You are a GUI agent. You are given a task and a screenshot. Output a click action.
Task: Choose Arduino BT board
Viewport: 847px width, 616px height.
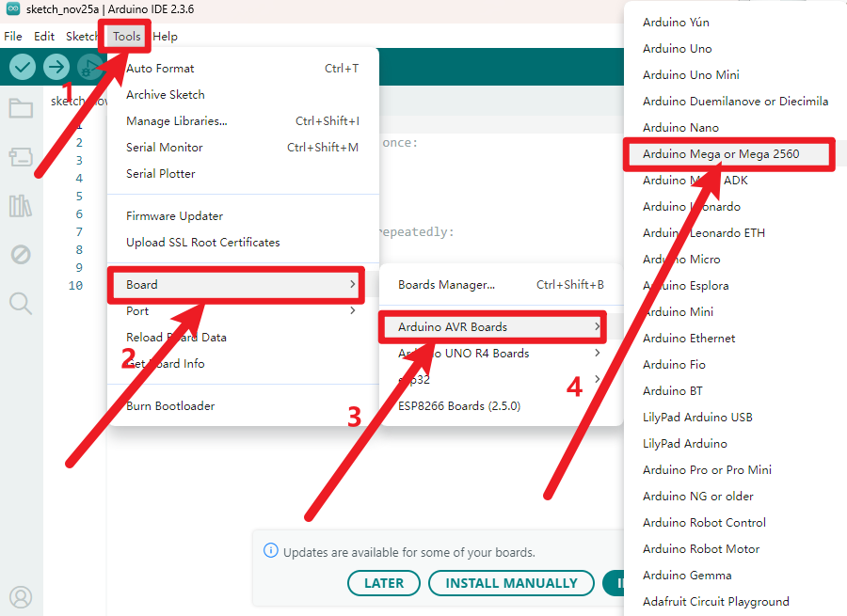pyautogui.click(x=735, y=391)
